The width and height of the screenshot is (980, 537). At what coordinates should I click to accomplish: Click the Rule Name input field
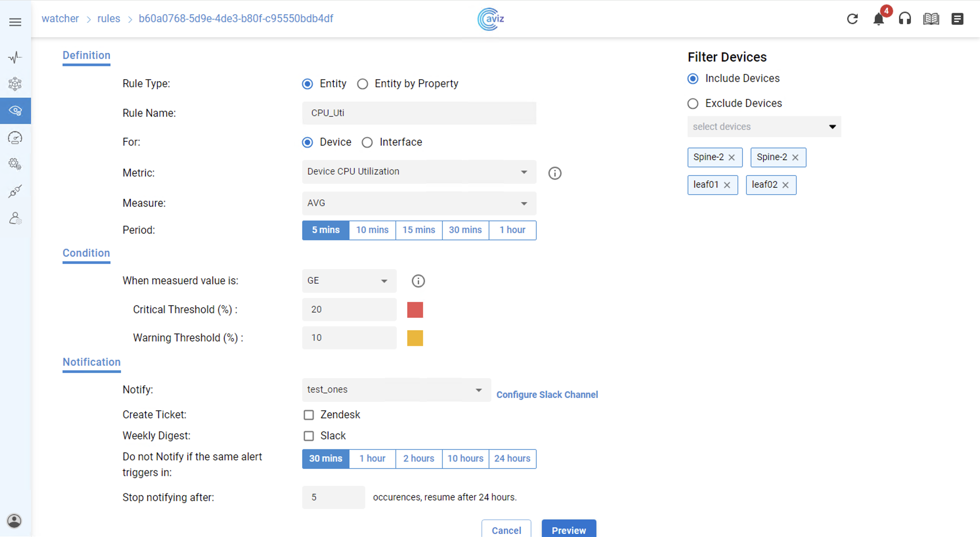pos(419,113)
